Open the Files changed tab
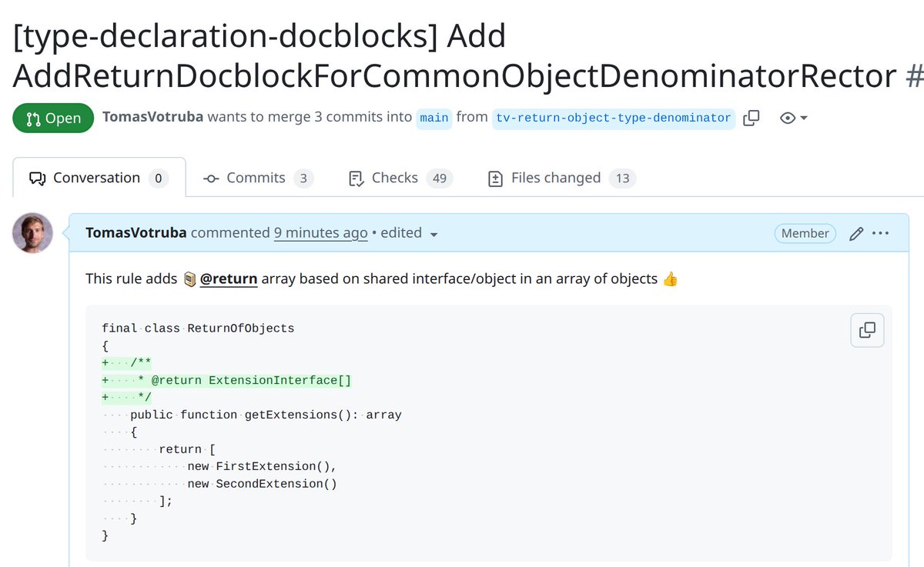 pos(561,178)
